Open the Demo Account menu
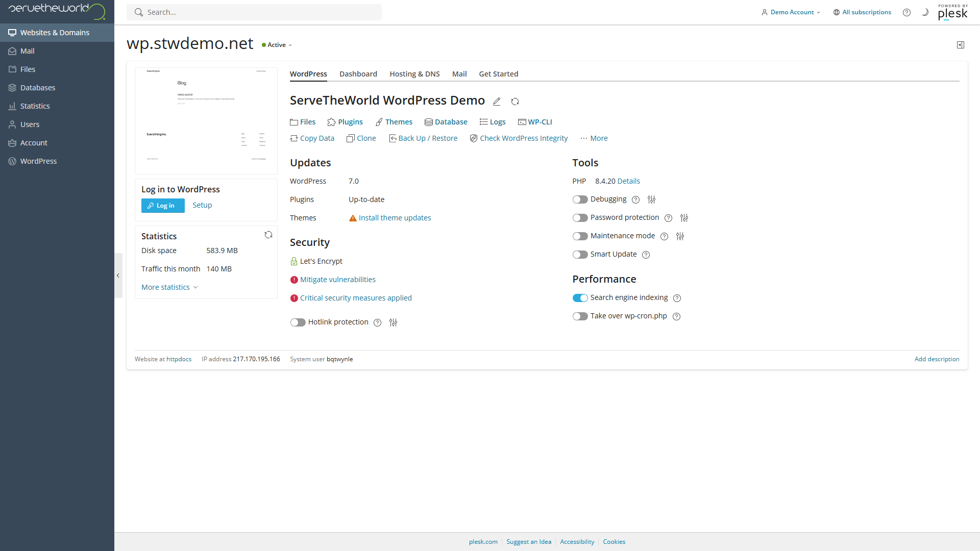This screenshot has height=551, width=980. click(x=791, y=12)
